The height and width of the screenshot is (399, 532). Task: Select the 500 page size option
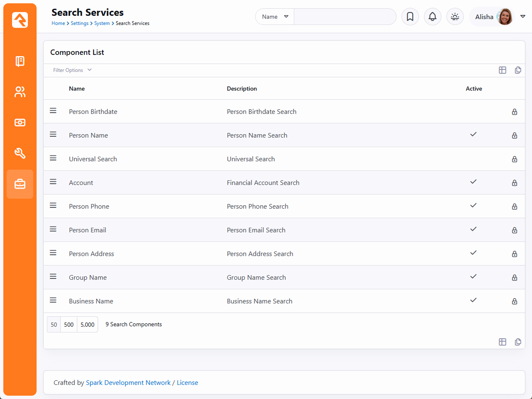tap(69, 325)
